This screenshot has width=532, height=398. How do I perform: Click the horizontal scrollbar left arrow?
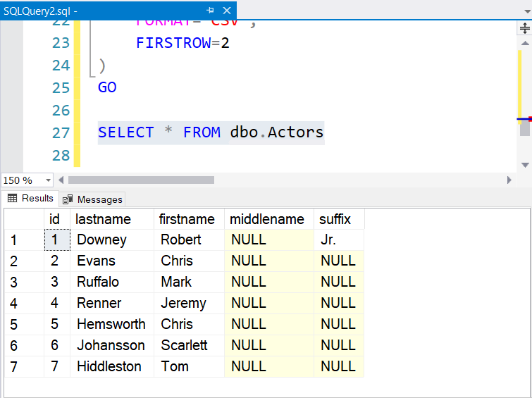point(61,180)
